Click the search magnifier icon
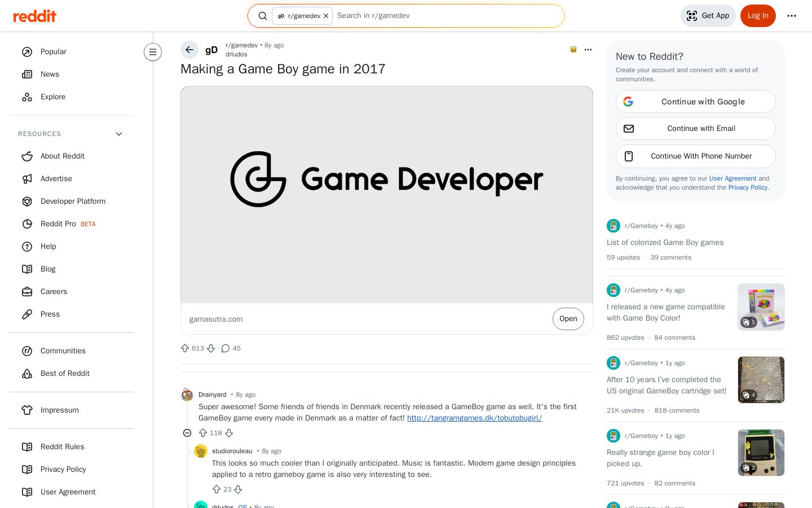Image resolution: width=812 pixels, height=508 pixels. 263,16
